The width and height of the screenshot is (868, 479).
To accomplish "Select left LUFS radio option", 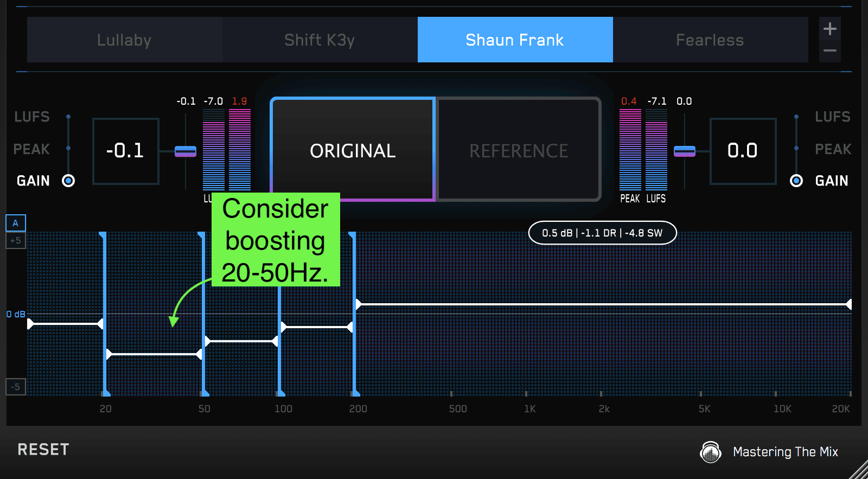I will 68,117.
